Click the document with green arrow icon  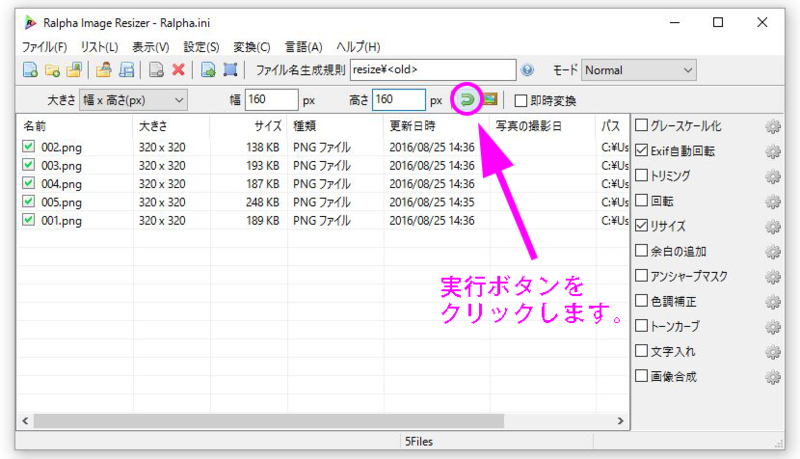click(208, 70)
